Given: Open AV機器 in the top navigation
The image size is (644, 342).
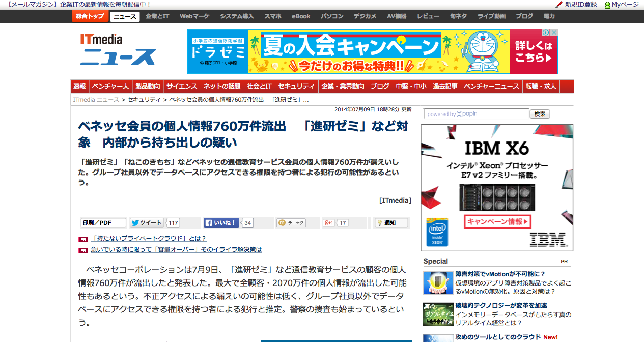Looking at the screenshot, I should click(397, 16).
